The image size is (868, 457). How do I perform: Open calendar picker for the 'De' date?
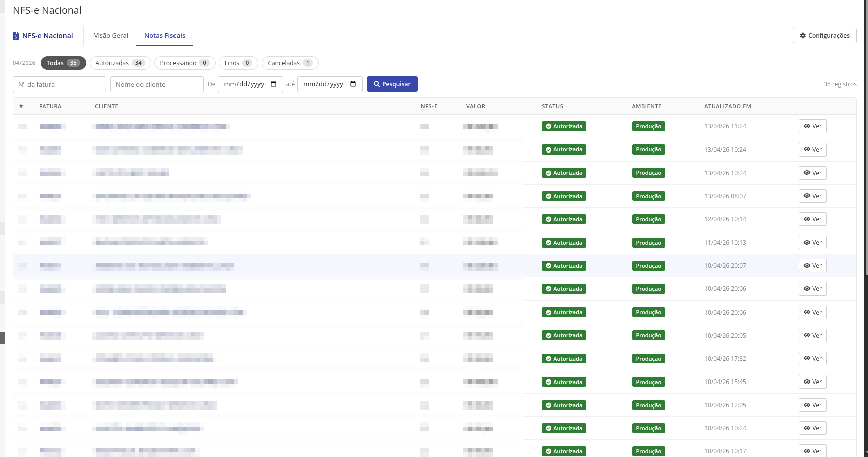point(274,84)
